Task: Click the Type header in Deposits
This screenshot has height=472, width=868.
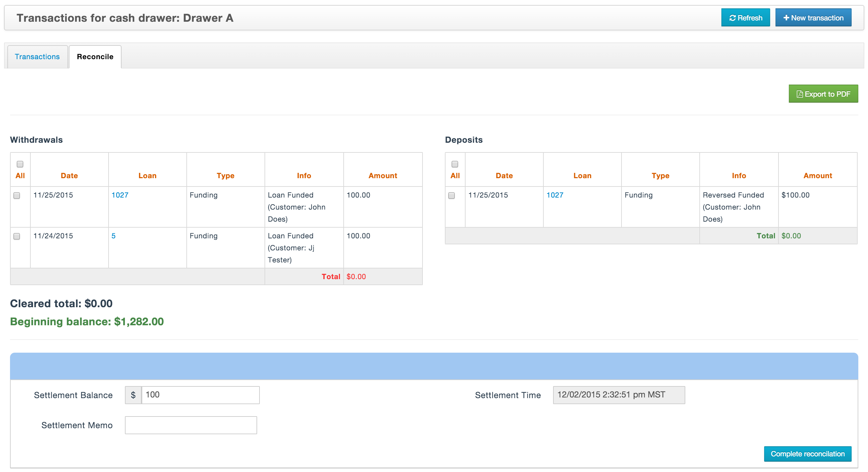Action: (661, 175)
